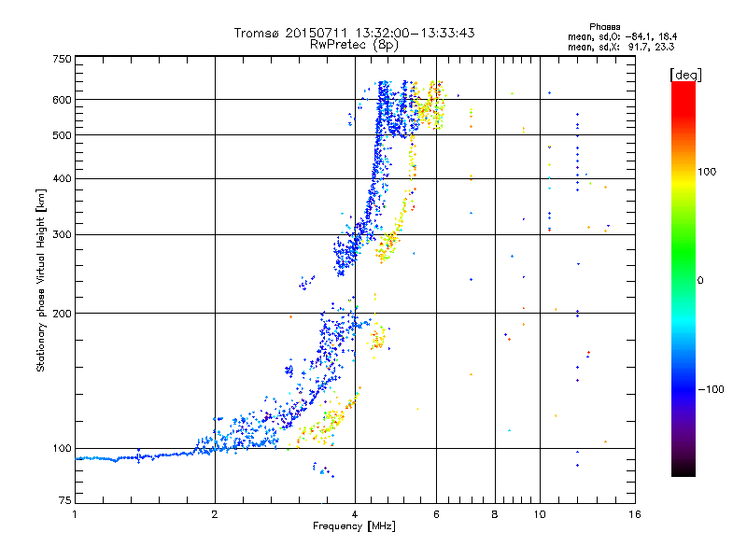Viewport: 747px width, 560px height.
Task: Click colorbar tick label "0"
Action: point(700,281)
